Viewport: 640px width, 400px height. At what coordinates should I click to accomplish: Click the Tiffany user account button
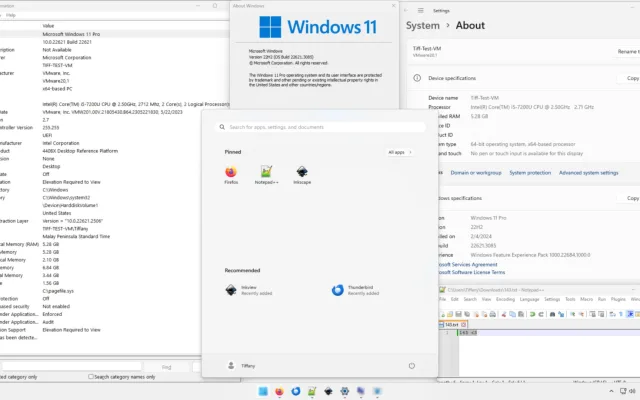241,366
